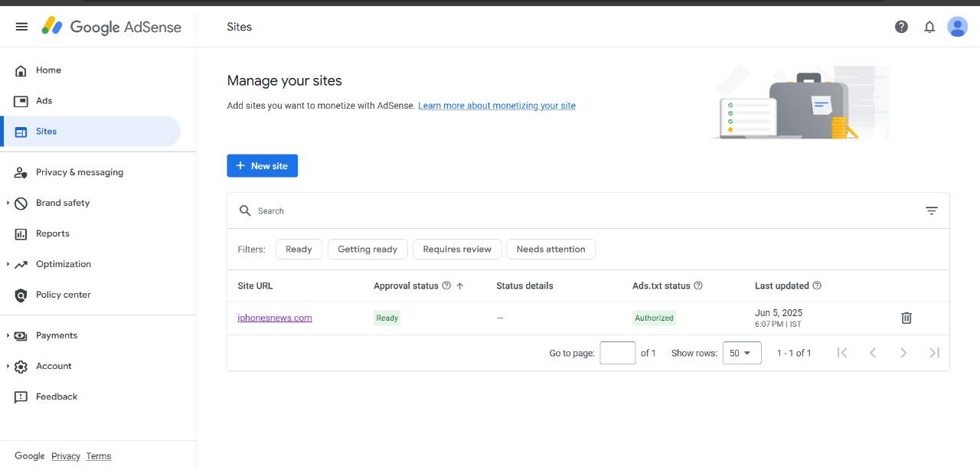Expand the Account submenu arrow

pyautogui.click(x=8, y=366)
